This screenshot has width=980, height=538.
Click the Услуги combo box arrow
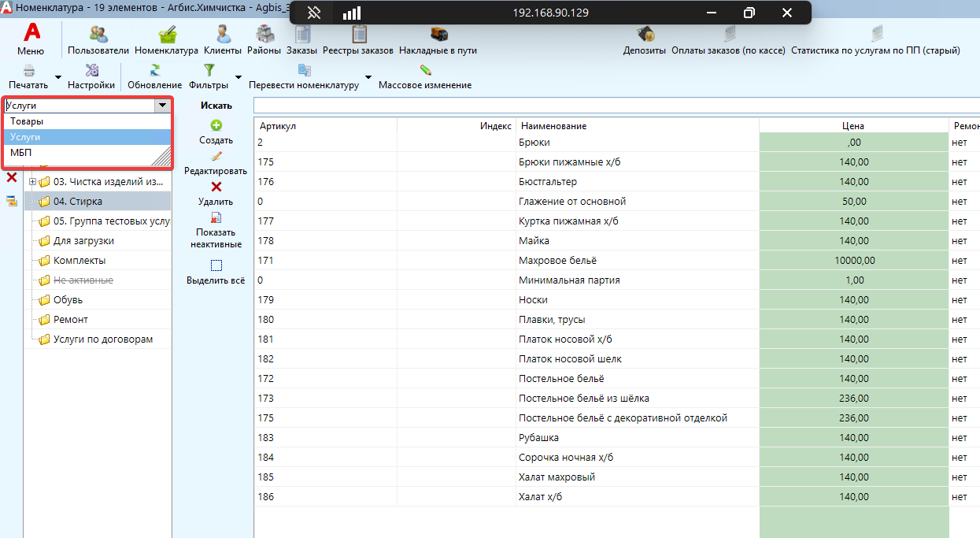coord(162,105)
